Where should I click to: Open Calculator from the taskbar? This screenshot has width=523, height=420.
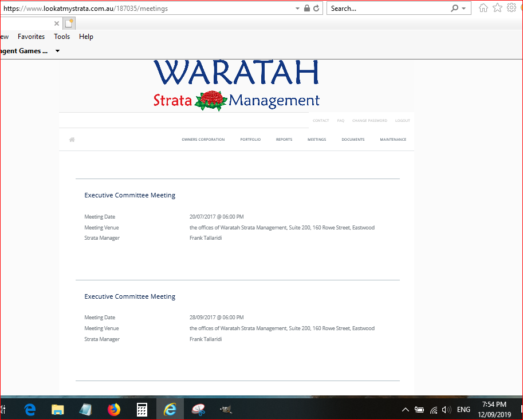click(x=141, y=409)
